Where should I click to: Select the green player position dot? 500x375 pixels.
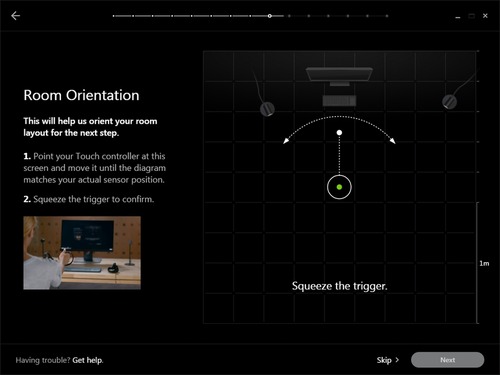click(x=339, y=187)
